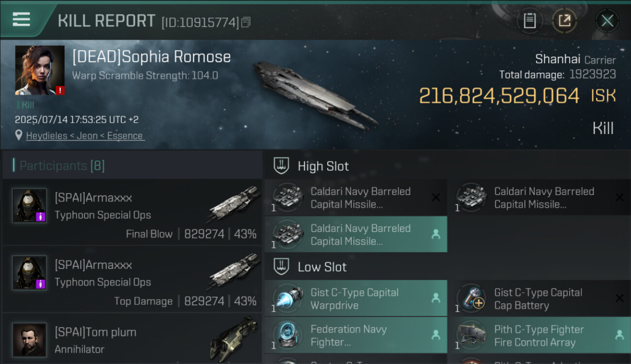The height and width of the screenshot is (364, 631).
Task: Select the Federation Navy Fighter module
Action: tap(355, 335)
